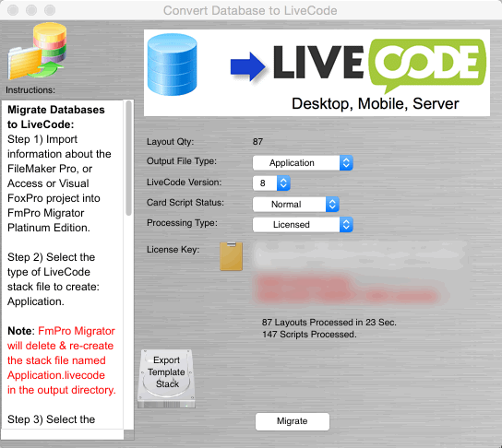Click the 'Migrate Databases to LiveCode:' heading
This screenshot has width=502, height=448.
56,117
